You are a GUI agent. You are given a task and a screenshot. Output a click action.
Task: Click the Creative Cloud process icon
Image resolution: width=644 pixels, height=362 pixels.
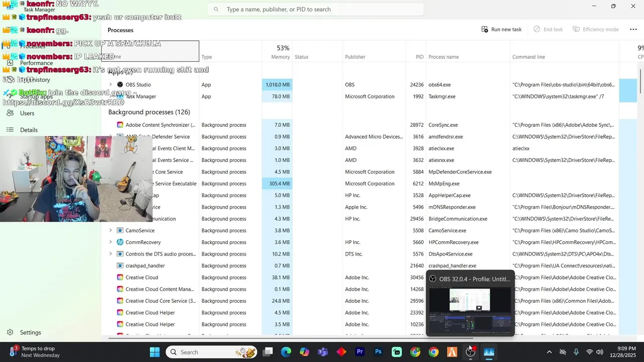point(120,277)
